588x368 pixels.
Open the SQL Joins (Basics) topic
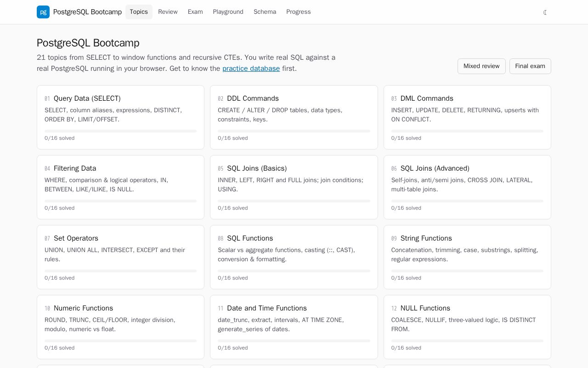click(294, 187)
